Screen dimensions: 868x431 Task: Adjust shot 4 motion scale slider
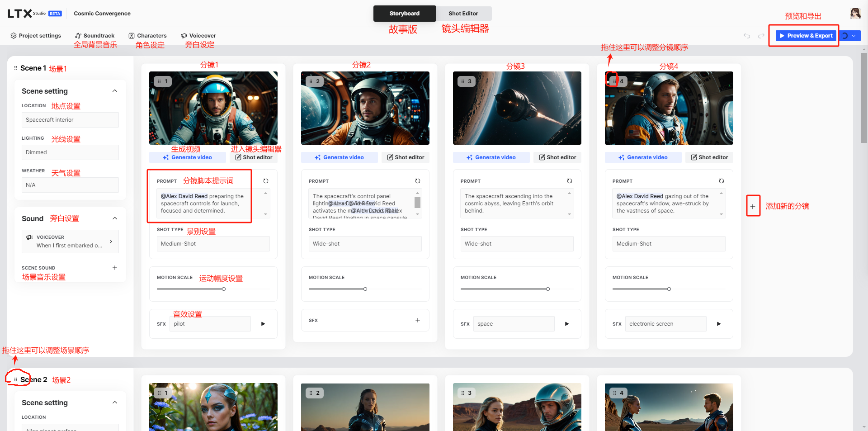669,289
